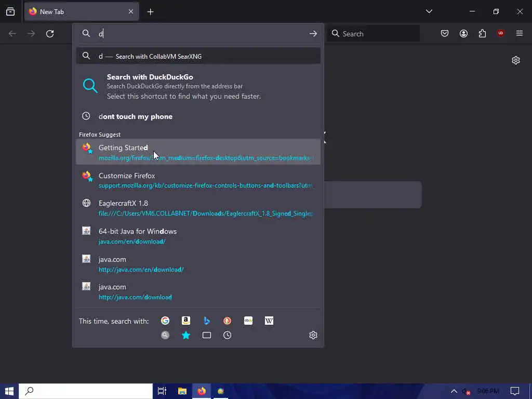Close the New Tab tab
The image size is (532, 399).
(x=131, y=11)
